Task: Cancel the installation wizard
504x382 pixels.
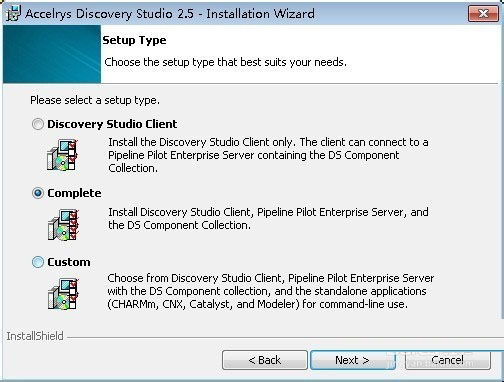Action: [x=447, y=360]
